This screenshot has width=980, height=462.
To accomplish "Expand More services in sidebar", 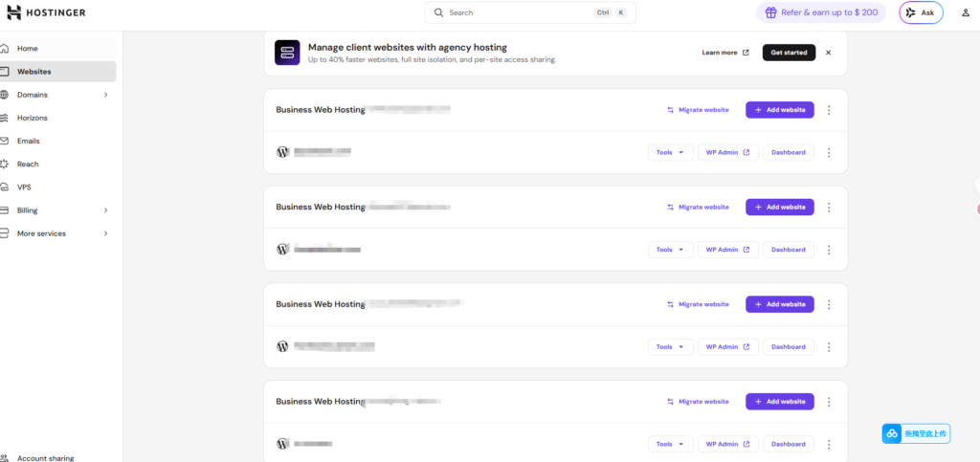I will click(105, 233).
